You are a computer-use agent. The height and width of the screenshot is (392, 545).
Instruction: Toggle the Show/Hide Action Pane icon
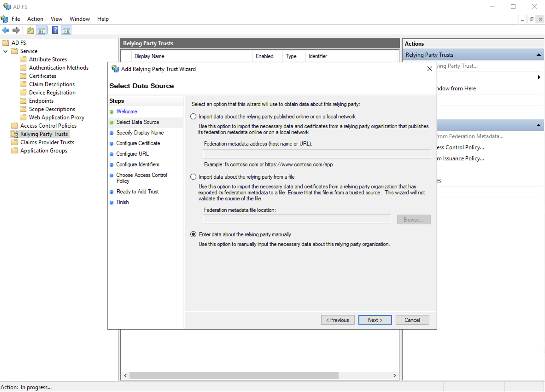pyautogui.click(x=66, y=30)
